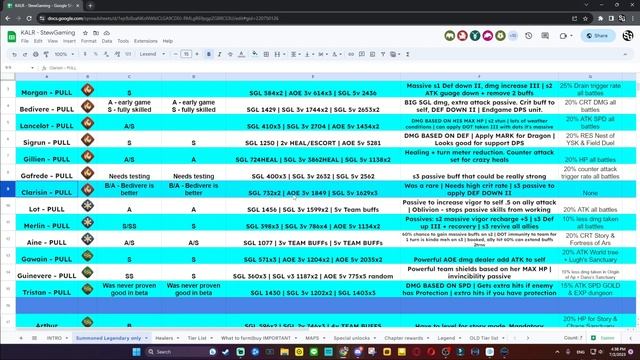This screenshot has width=640, height=360.
Task: Open the fill color picker
Action: click(255, 54)
